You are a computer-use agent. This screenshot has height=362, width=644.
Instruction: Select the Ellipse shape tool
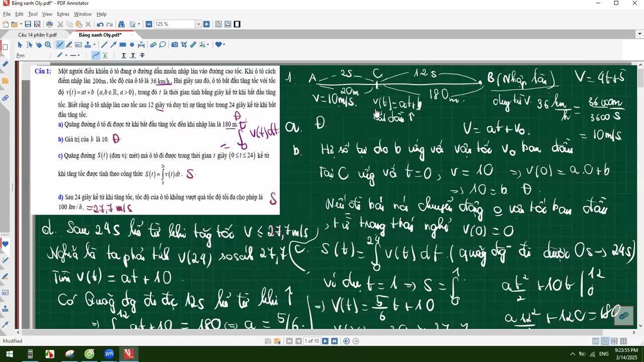[x=132, y=45]
